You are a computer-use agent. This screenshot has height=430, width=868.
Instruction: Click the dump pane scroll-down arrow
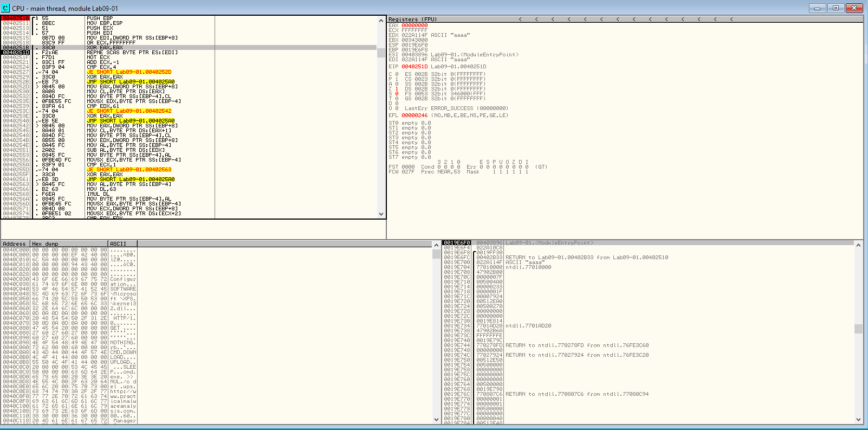coord(437,419)
